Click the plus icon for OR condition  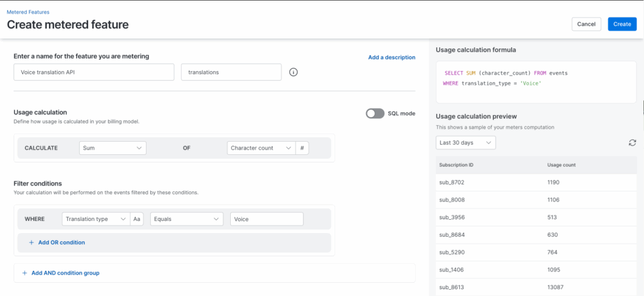31,242
